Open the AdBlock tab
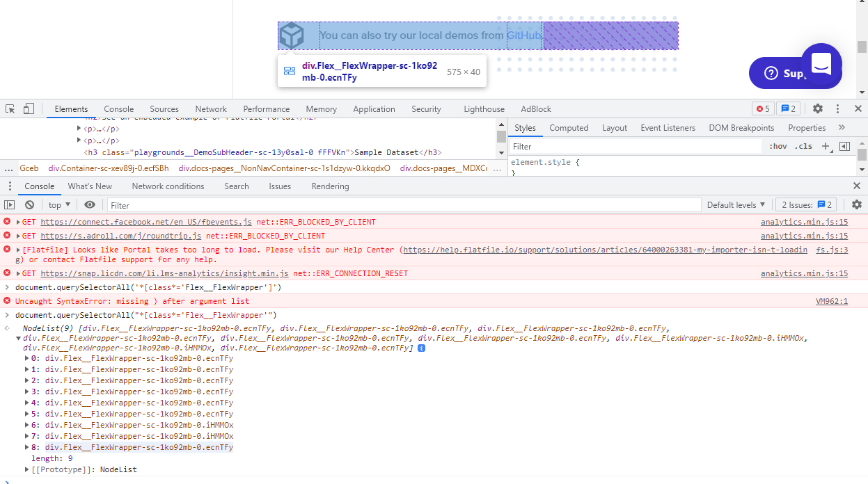 click(536, 108)
